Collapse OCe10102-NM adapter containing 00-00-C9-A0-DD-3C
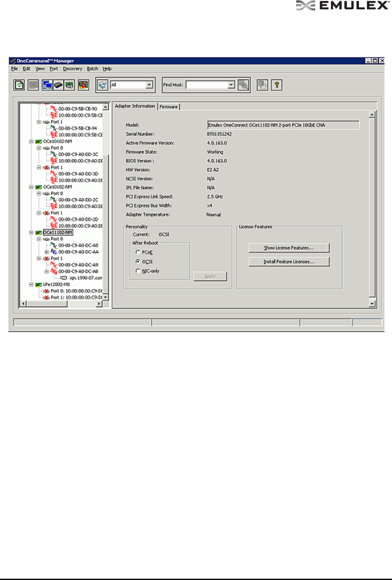The width and height of the screenshot is (392, 580). click(31, 141)
